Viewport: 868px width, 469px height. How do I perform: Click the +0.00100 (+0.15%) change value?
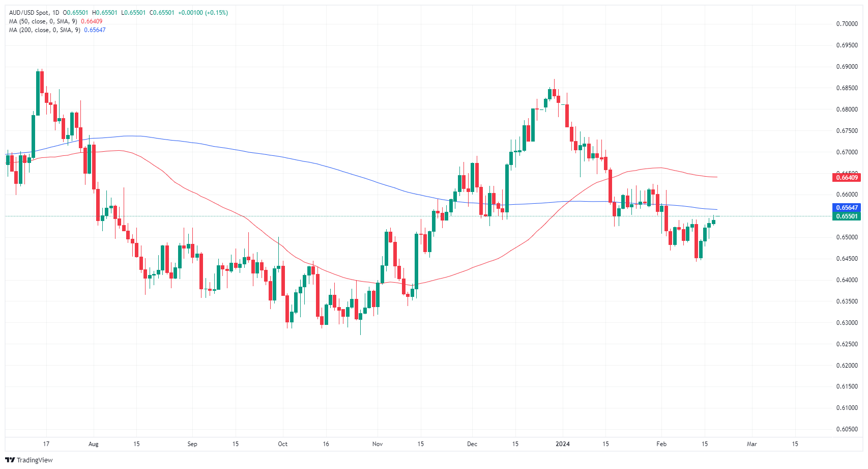(203, 13)
